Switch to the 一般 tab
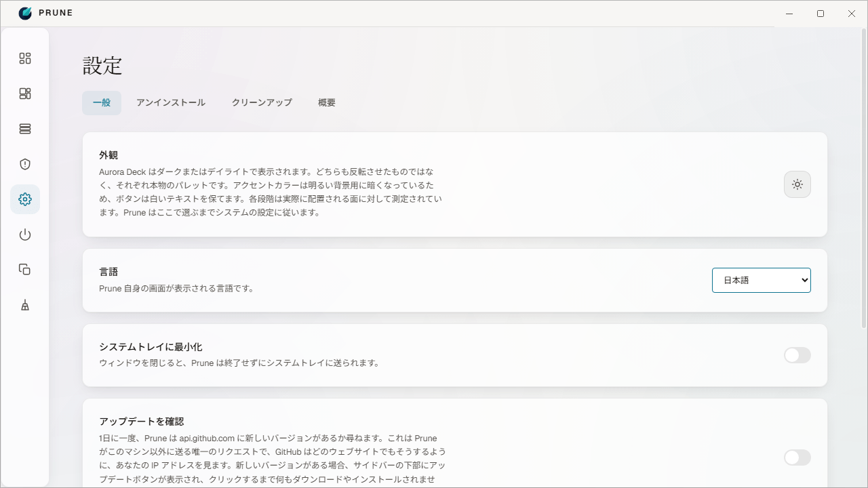 point(102,103)
